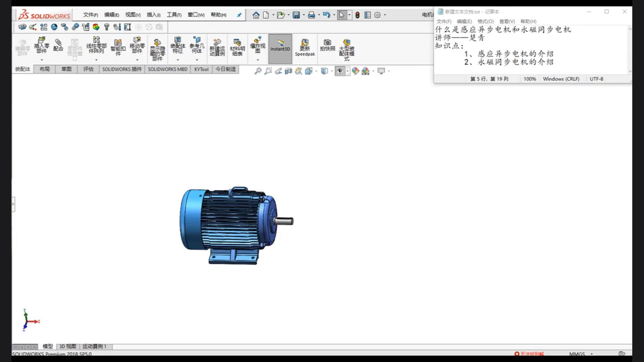Screen dimensions: 644x362
Task: Click Zoom to Area icon
Action: (268, 71)
